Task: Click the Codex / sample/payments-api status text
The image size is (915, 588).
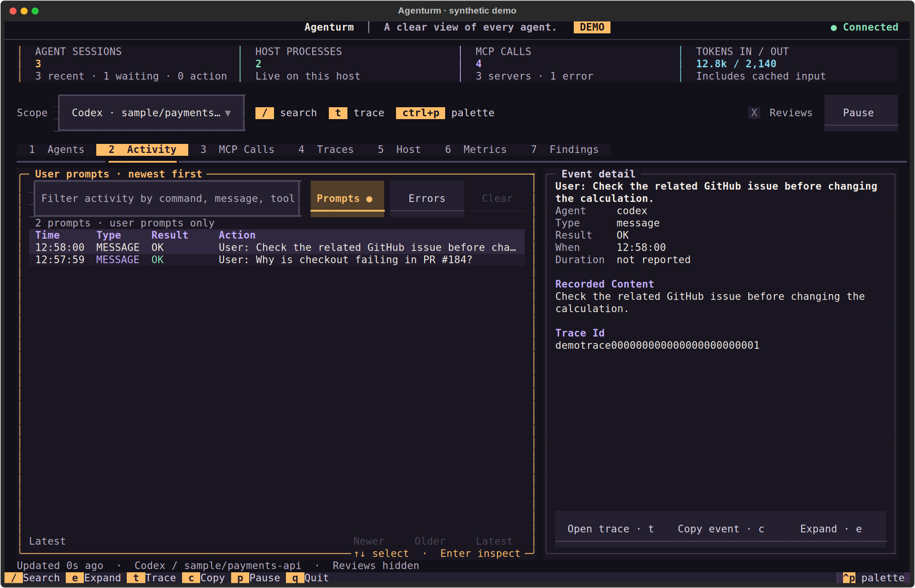Action: coord(218,566)
